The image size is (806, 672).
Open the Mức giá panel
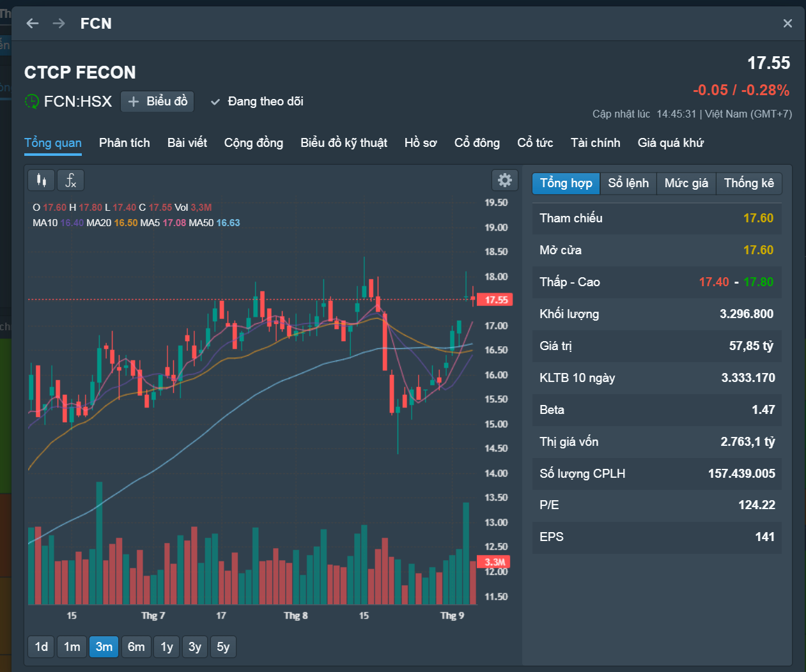point(686,183)
